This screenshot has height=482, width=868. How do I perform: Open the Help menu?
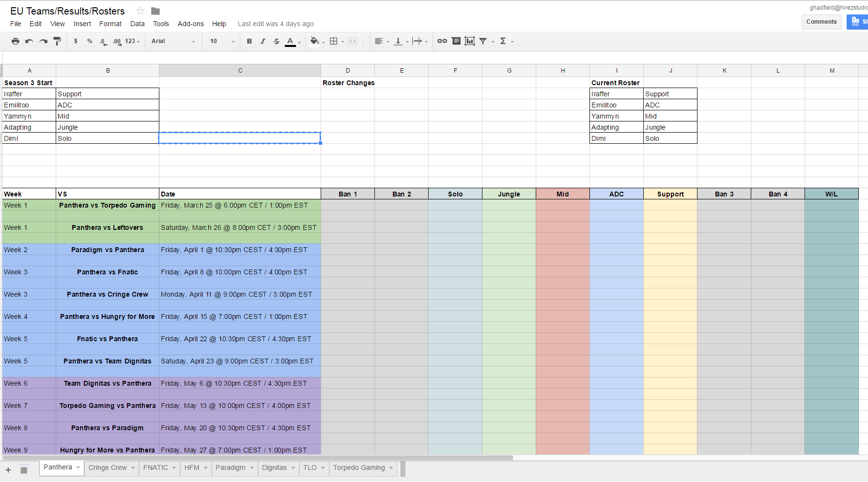pyautogui.click(x=219, y=24)
